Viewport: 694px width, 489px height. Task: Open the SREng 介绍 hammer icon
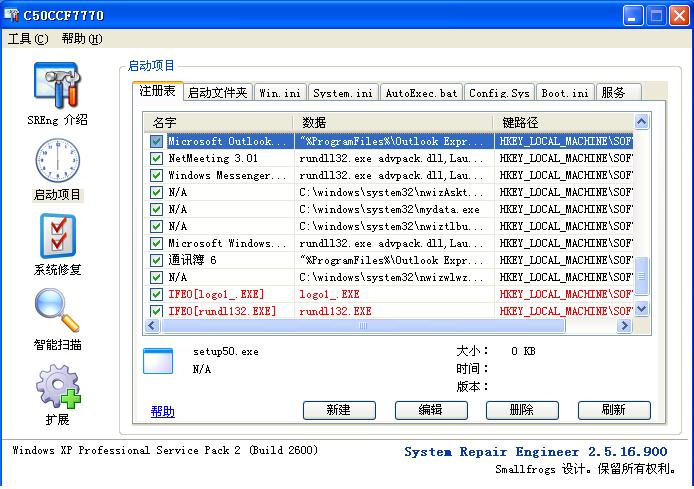tap(58, 85)
